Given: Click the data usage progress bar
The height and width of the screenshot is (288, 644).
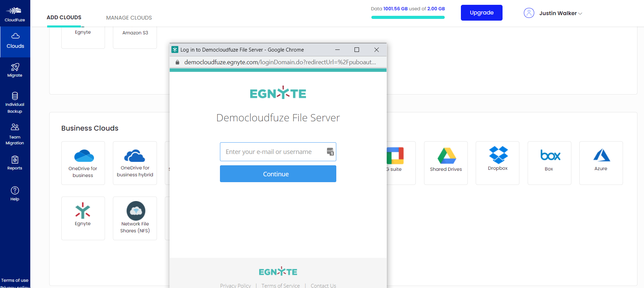Looking at the screenshot, I should 408,17.
